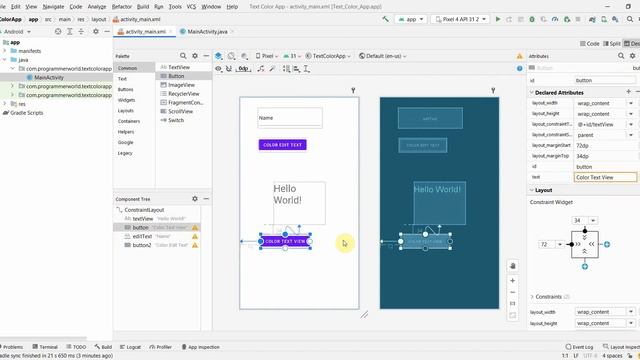Image resolution: width=640 pixels, height=360 pixels.
Task: Open the Build menu
Action: coord(143,7)
